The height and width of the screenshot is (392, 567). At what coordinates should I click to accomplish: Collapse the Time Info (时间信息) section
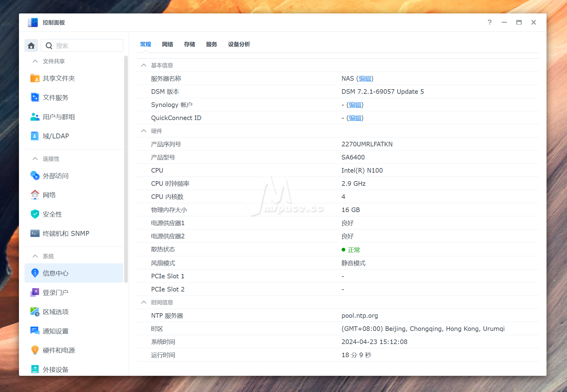tap(144, 302)
